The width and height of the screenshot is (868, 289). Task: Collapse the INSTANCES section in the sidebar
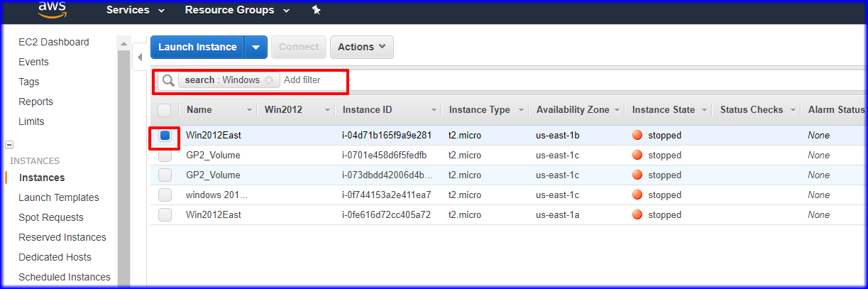[x=9, y=145]
